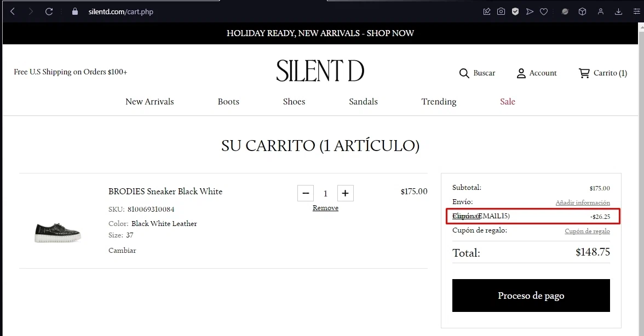
Task: Click the SU CARRITO (1 ARTÍCULO) heading
Action: pos(320,146)
